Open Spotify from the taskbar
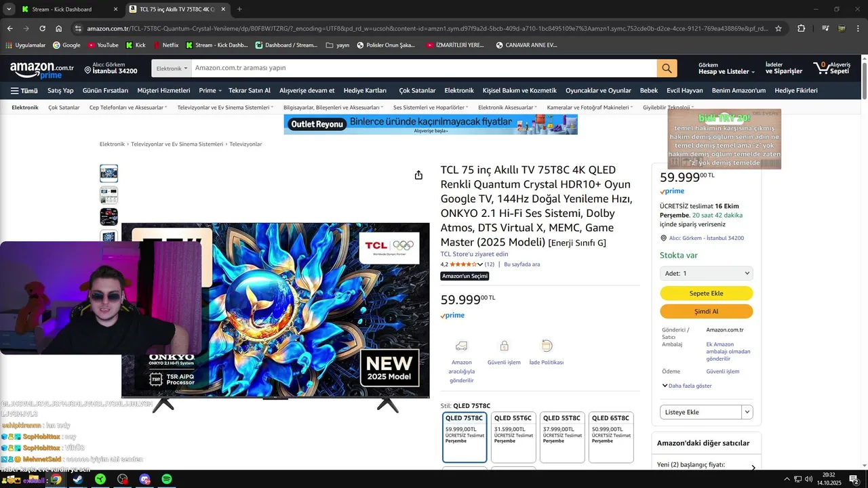Screen dimensions: 868x488 point(167,479)
